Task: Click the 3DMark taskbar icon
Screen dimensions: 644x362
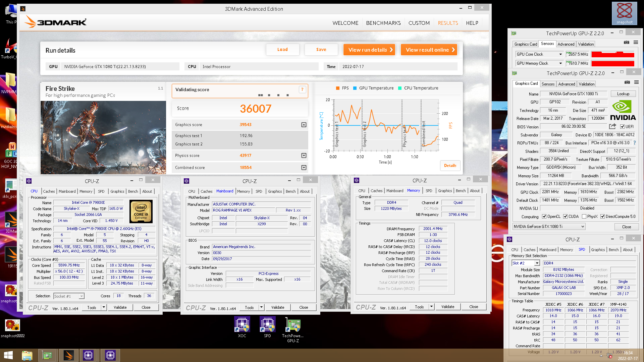Action: coord(68,355)
